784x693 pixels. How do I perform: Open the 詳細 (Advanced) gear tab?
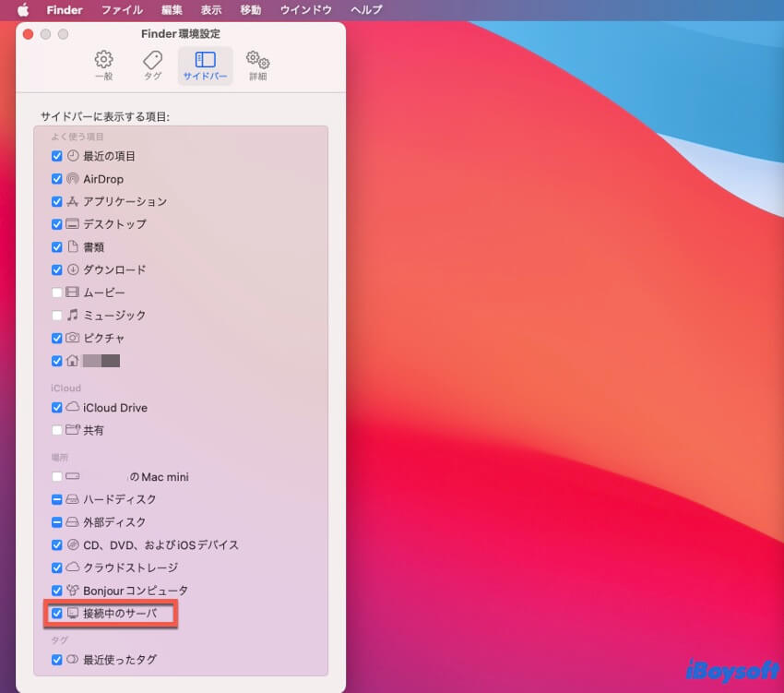[x=256, y=66]
